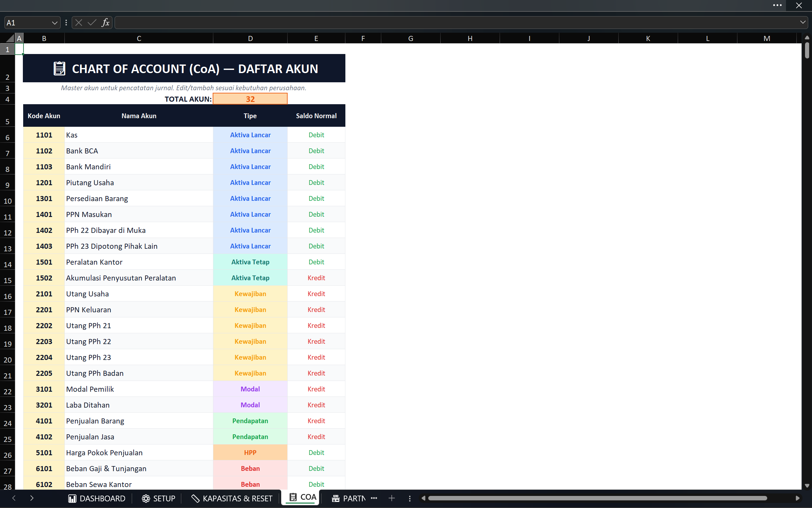
Task: Click the tab bar vertical dots handle
Action: point(409,498)
